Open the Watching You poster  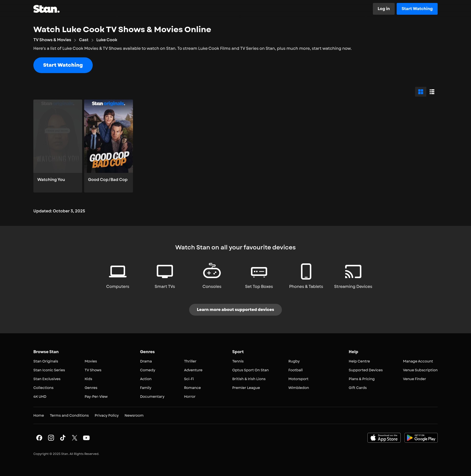pos(58,136)
